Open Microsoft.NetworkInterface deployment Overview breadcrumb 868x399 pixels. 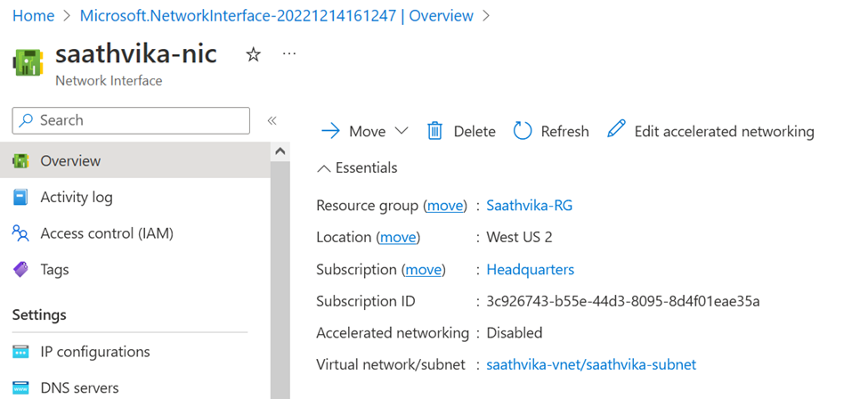tap(277, 15)
